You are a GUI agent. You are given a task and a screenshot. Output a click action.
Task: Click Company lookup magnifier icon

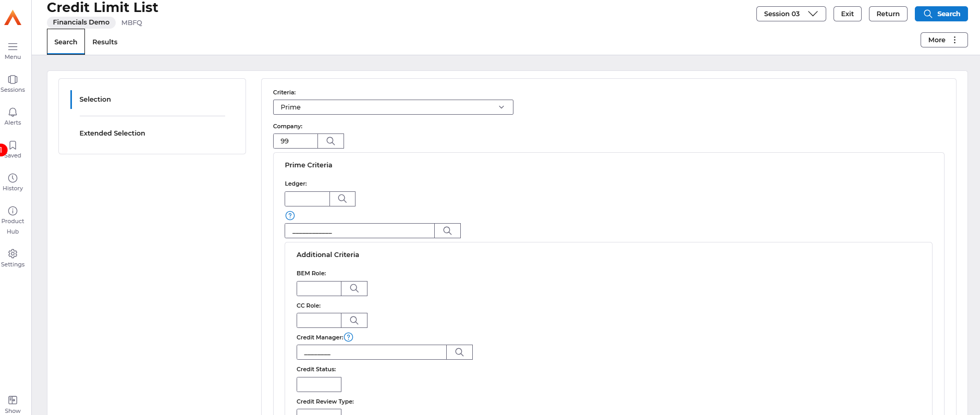[330, 141]
